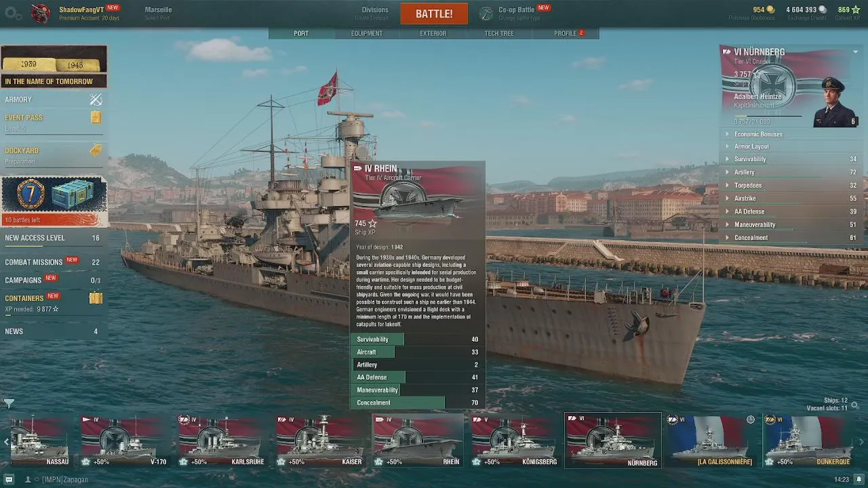Screen dimensions: 868x488
Task: Select the Rhein carrier card
Action: pos(417,441)
